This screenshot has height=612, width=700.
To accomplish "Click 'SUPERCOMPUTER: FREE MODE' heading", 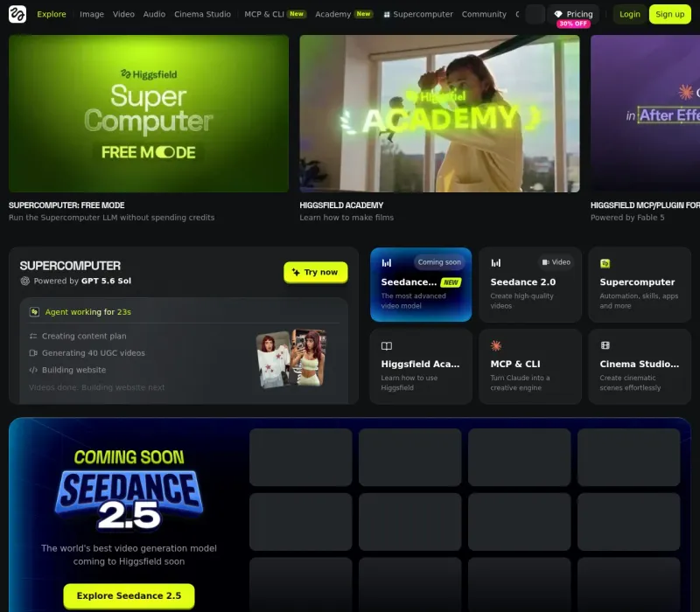I will tap(66, 205).
